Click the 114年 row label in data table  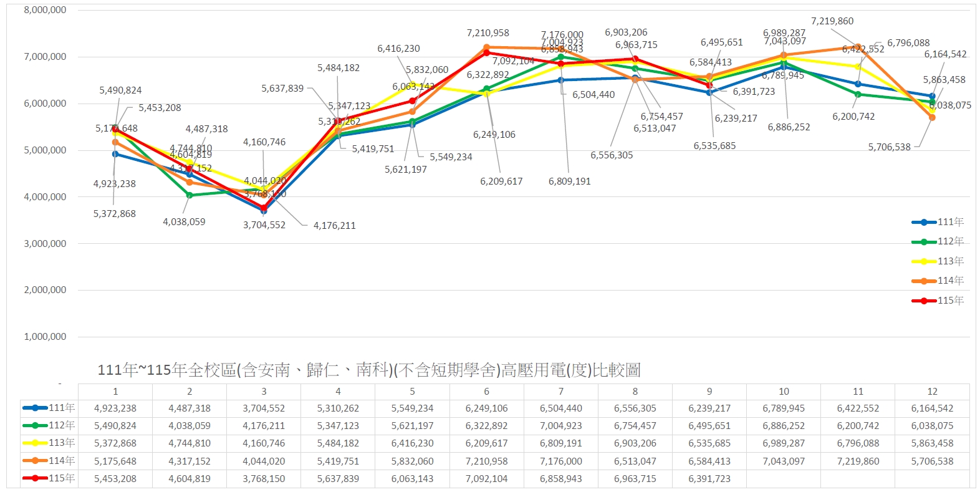[x=49, y=461]
